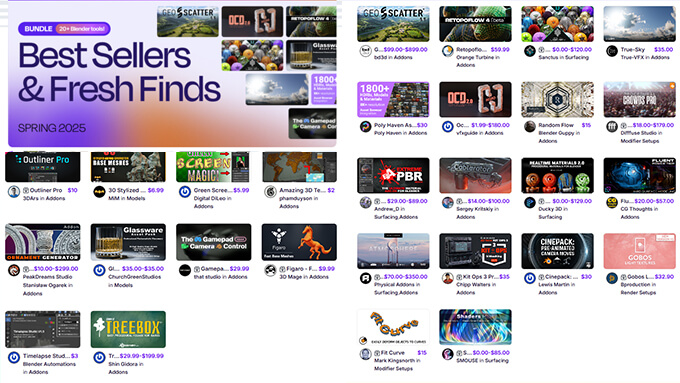This screenshot has height=383, width=680.
Task: Click the Orange Turbine avatar by Retopoflow
Action: coord(448,51)
